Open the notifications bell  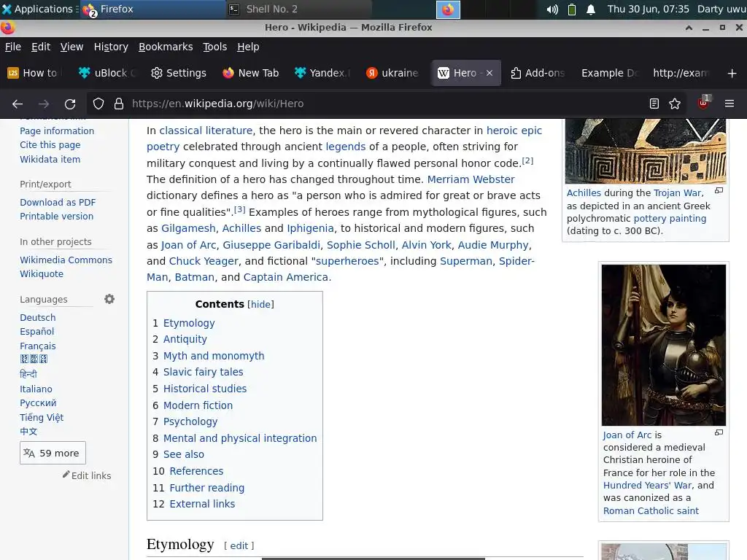[x=591, y=9]
